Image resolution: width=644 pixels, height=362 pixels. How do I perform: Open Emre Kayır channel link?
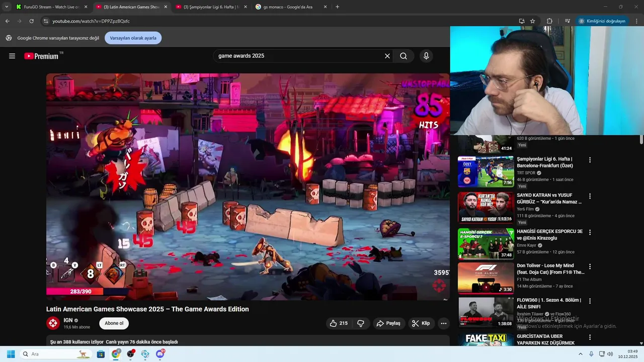pyautogui.click(x=526, y=245)
